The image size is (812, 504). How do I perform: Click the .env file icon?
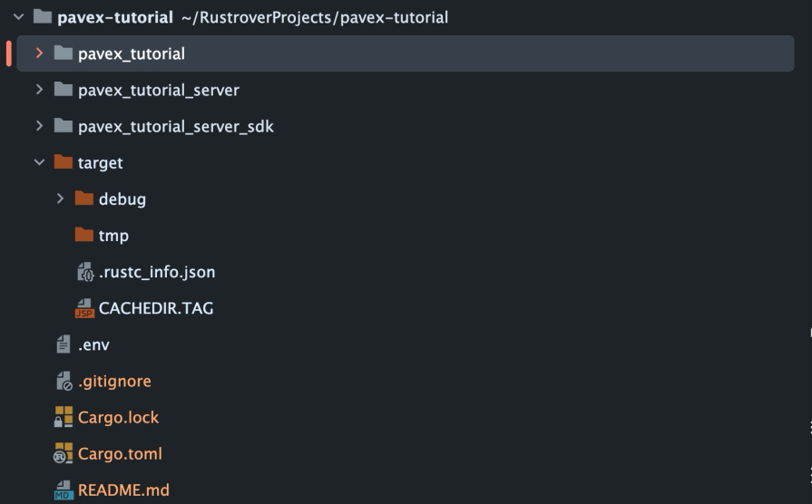(64, 344)
